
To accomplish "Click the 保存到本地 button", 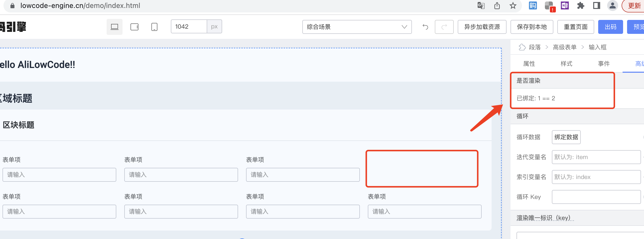I will [532, 27].
